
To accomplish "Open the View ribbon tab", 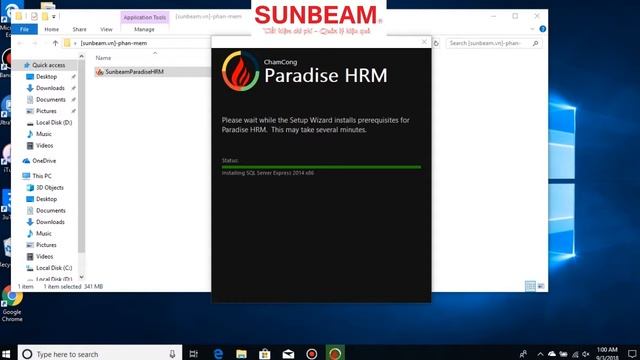I will [x=106, y=29].
